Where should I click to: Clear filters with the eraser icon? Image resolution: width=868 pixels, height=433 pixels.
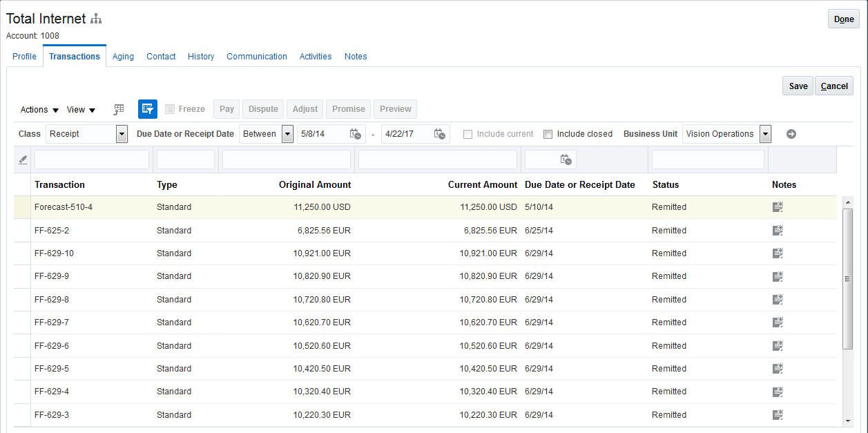click(x=23, y=160)
